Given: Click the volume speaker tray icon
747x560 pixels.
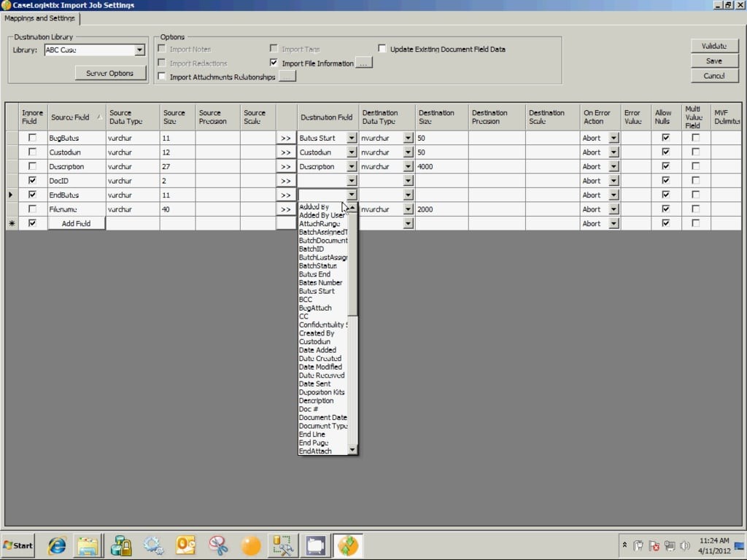Looking at the screenshot, I should [685, 545].
